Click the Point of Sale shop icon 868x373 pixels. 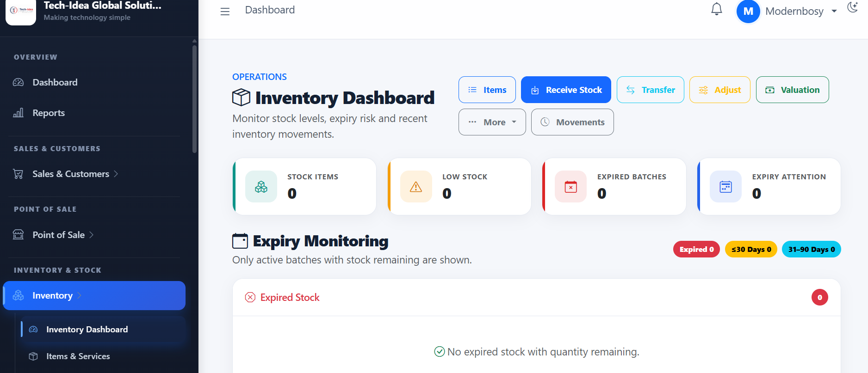click(18, 235)
